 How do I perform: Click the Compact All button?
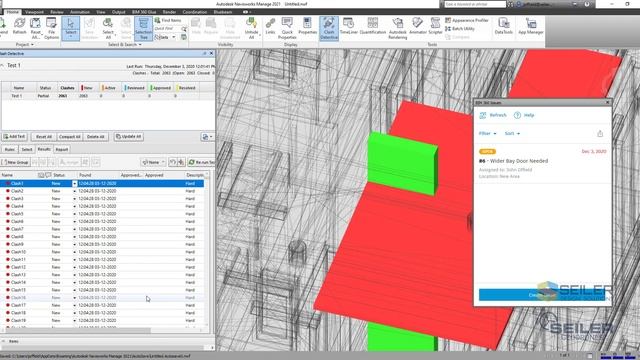[69, 137]
